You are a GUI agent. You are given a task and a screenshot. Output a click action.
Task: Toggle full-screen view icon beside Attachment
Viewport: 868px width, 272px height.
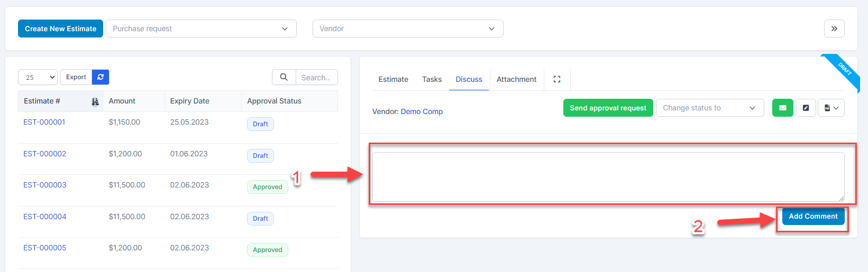556,79
